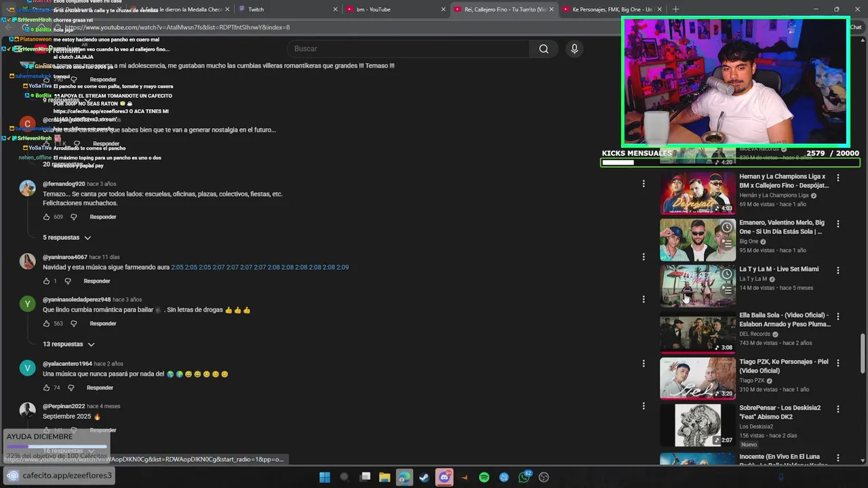Expand the 13 respuestas replies thread
868x488 pixels.
tap(68, 344)
